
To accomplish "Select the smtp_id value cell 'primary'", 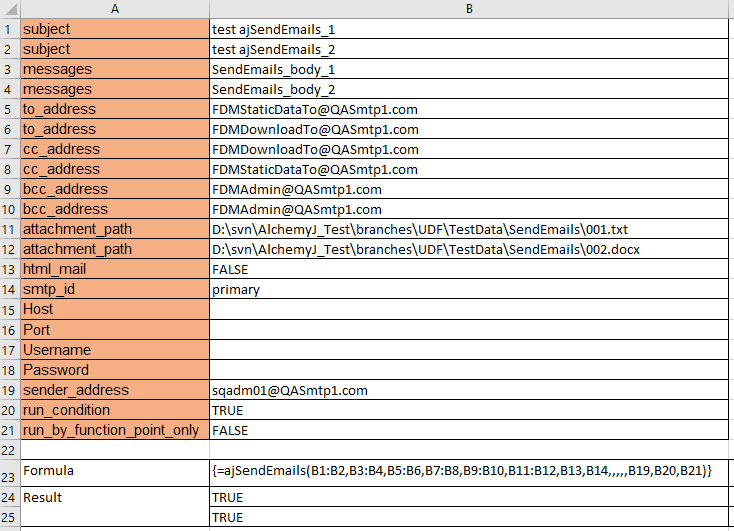I will 470,290.
